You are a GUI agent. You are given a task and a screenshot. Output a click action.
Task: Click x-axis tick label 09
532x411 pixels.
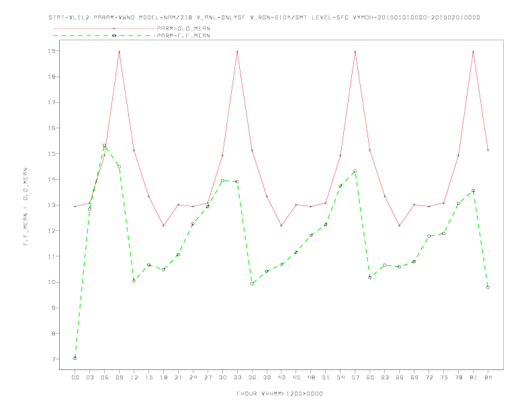(x=119, y=377)
